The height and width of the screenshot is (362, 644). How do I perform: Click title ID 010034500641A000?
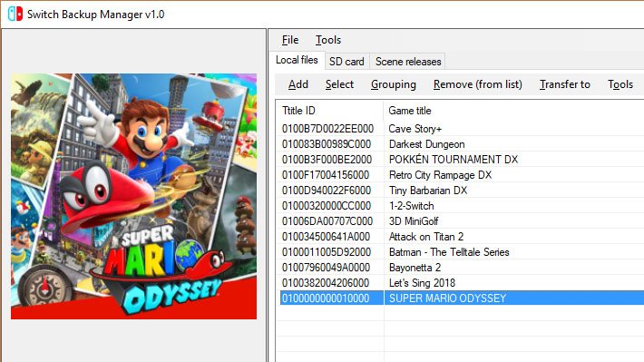(327, 237)
